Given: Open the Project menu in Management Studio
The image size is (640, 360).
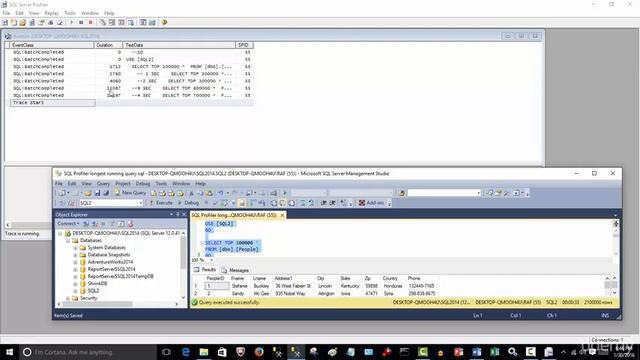Looking at the screenshot, I should coord(122,184).
